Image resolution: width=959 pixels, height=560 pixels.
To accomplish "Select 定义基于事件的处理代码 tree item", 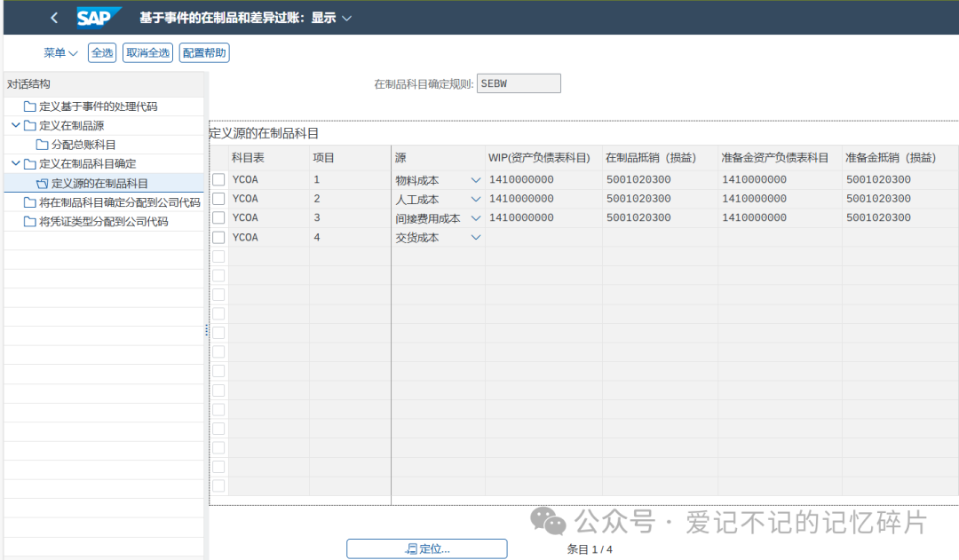I will pyautogui.click(x=99, y=106).
